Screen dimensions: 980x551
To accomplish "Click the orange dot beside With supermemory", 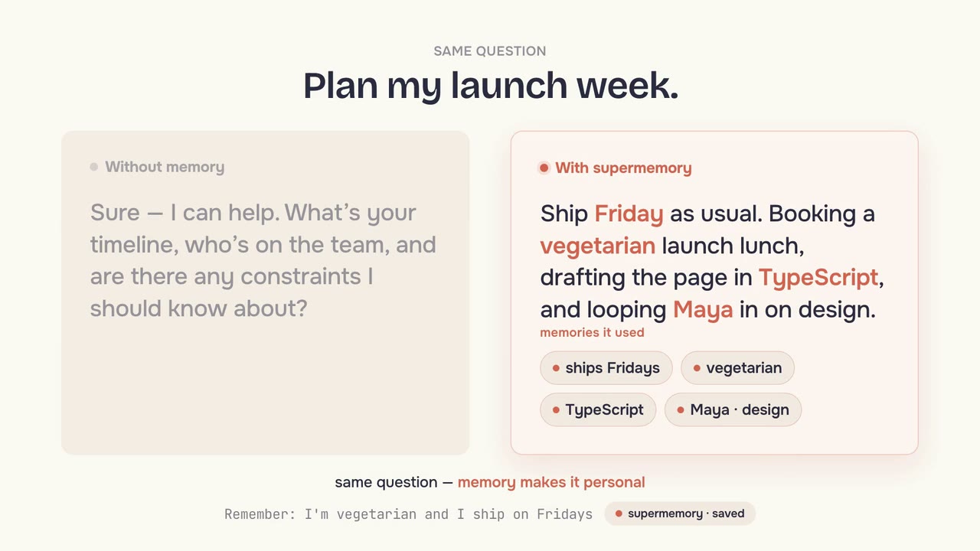I will [x=544, y=168].
